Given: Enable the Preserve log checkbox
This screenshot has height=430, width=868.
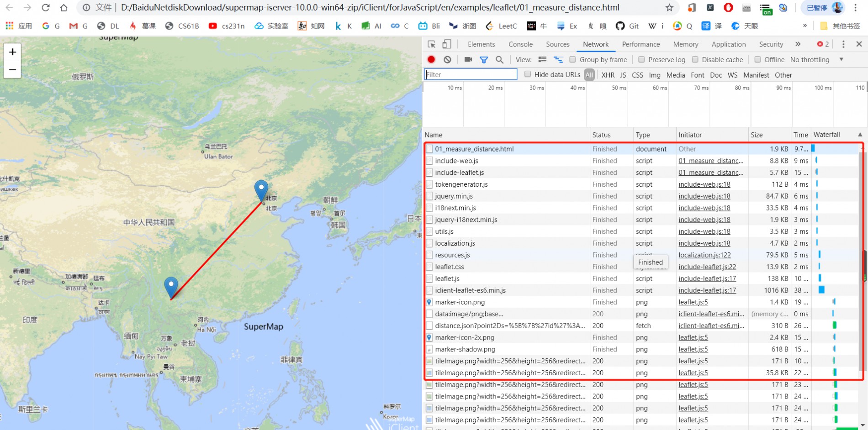Looking at the screenshot, I should pos(641,59).
